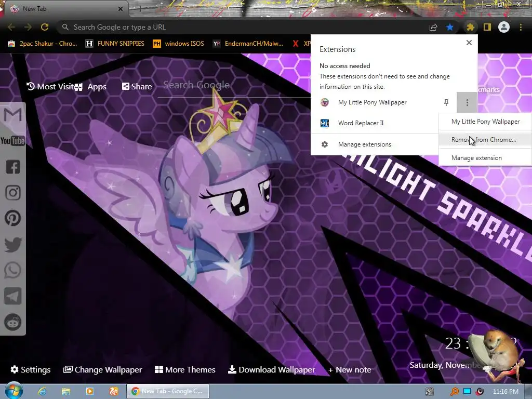Viewport: 532px width, 399px height.
Task: Open the Chrome three-dot main menu
Action: click(x=521, y=27)
